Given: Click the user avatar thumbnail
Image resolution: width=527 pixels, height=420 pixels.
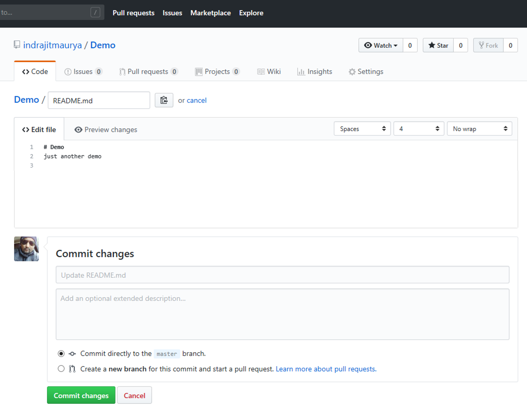Looking at the screenshot, I should coord(26,249).
